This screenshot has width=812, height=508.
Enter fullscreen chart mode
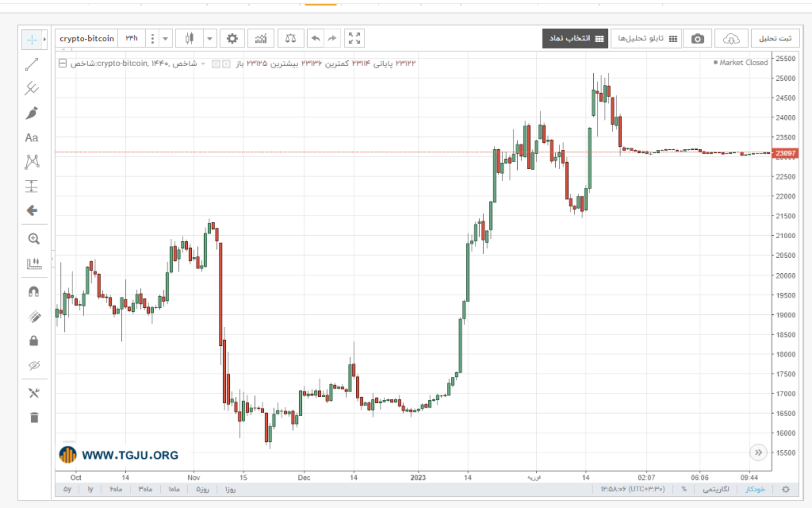point(354,39)
